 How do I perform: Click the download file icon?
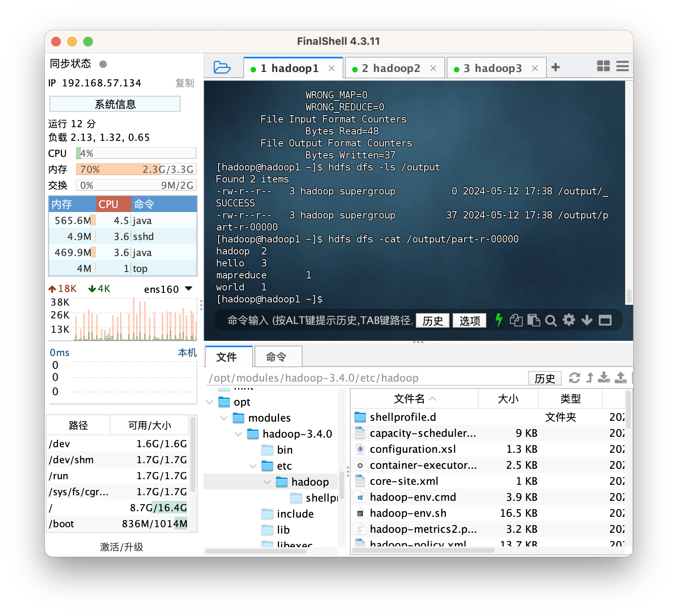click(x=604, y=378)
